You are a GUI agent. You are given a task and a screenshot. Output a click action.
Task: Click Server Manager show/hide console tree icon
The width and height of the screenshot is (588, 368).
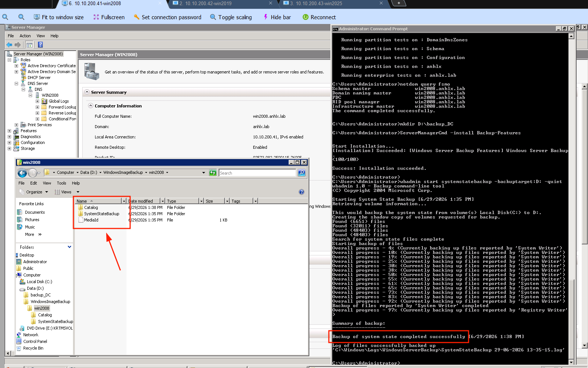point(29,45)
